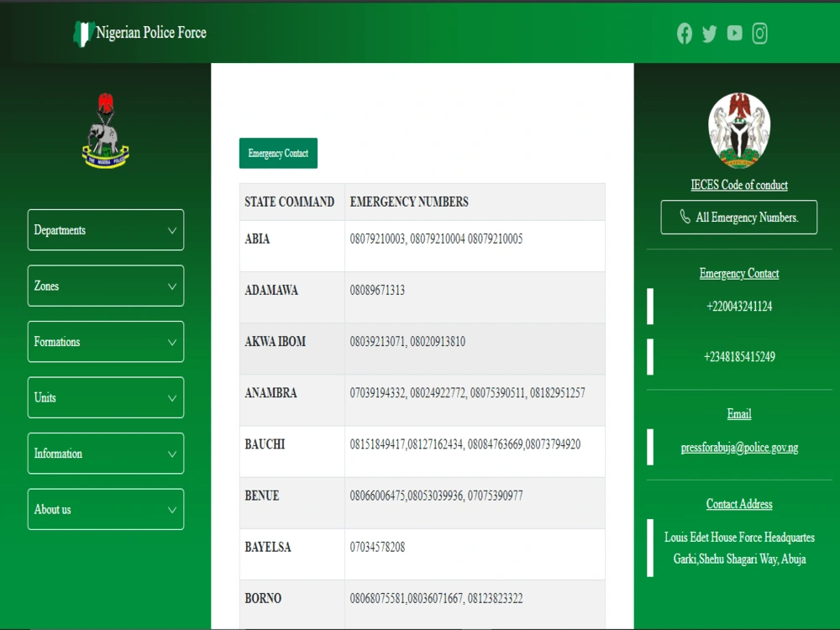Open the Instagram icon in header
This screenshot has width=840, height=630.
click(759, 34)
